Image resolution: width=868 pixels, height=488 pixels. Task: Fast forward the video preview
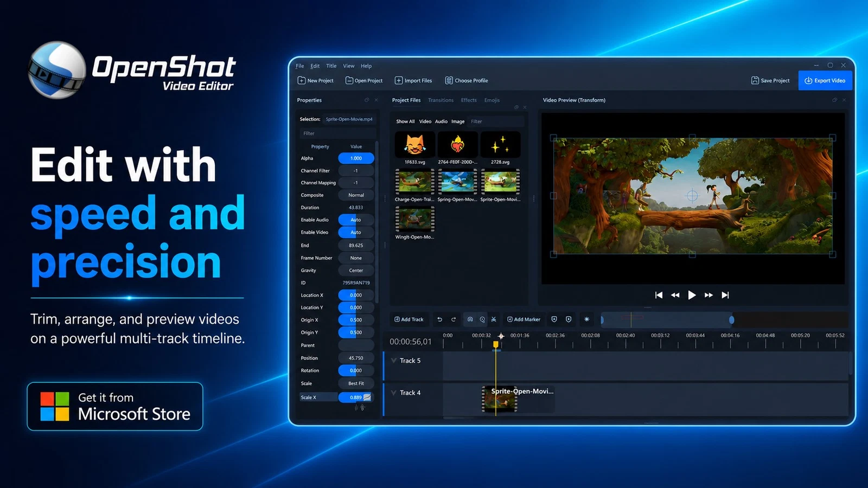[709, 295]
